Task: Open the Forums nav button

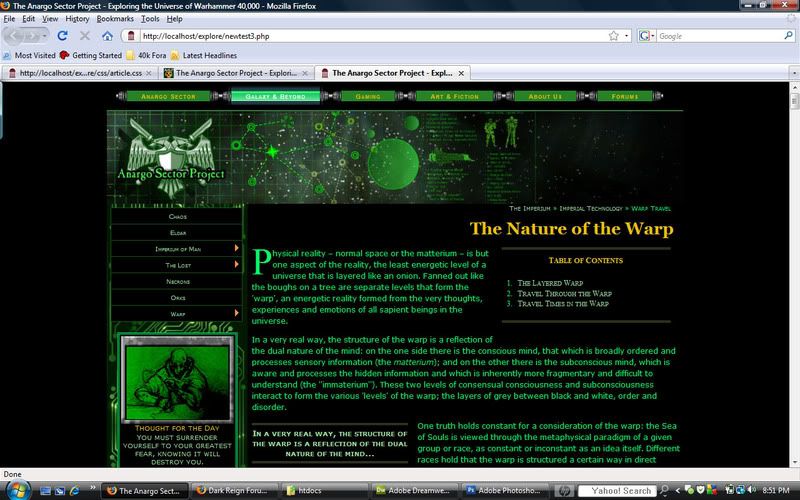Action: [x=624, y=96]
